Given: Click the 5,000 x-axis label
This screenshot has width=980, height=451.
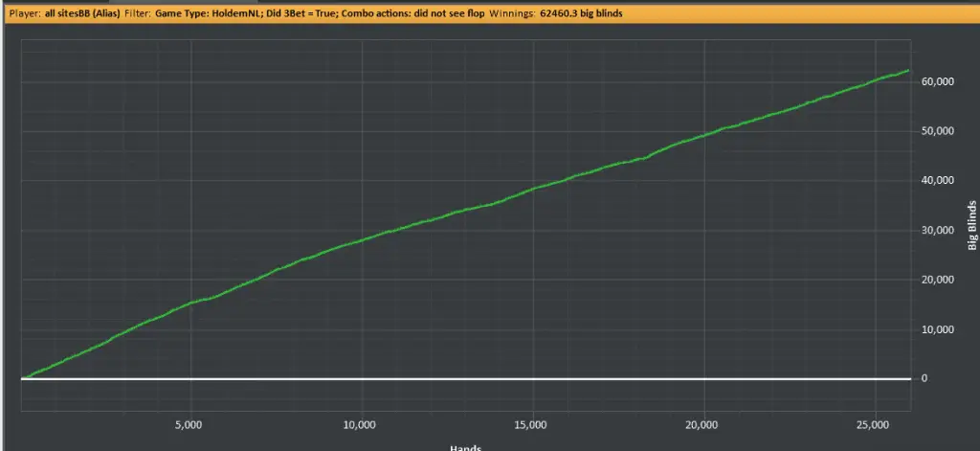Looking at the screenshot, I should point(190,425).
